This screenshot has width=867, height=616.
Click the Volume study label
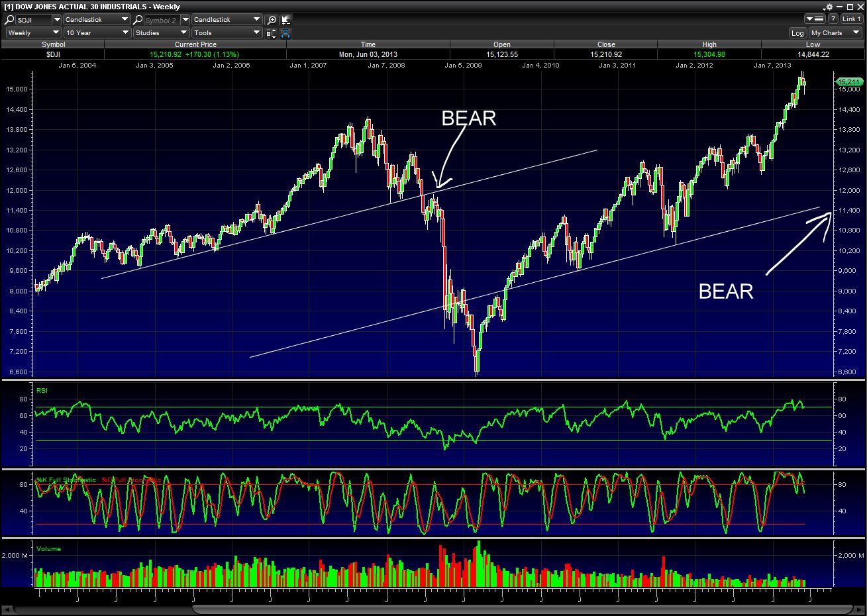(48, 548)
